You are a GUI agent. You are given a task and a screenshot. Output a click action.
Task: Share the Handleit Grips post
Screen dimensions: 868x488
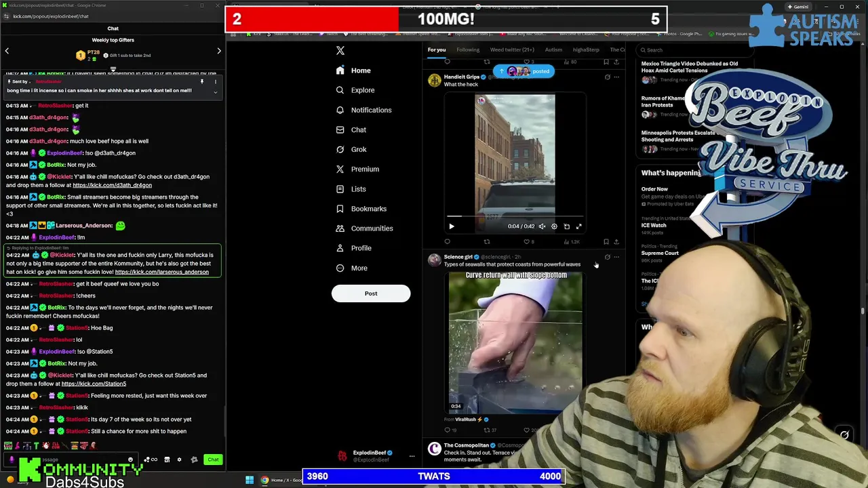[616, 241]
